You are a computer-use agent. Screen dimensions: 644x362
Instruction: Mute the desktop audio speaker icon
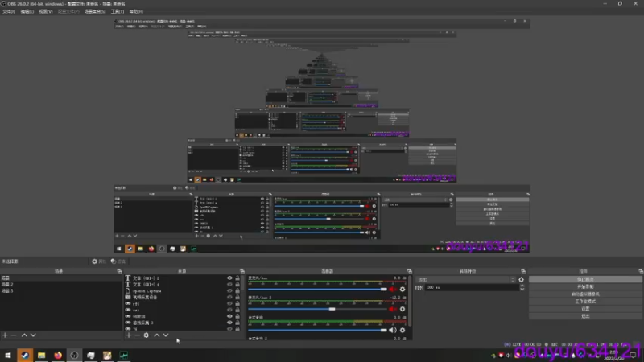393,330
